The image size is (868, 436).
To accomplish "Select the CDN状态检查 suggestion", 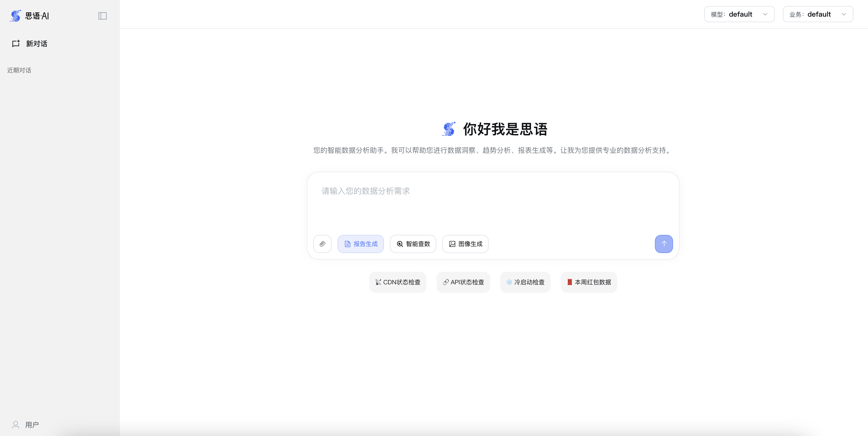I will click(398, 282).
